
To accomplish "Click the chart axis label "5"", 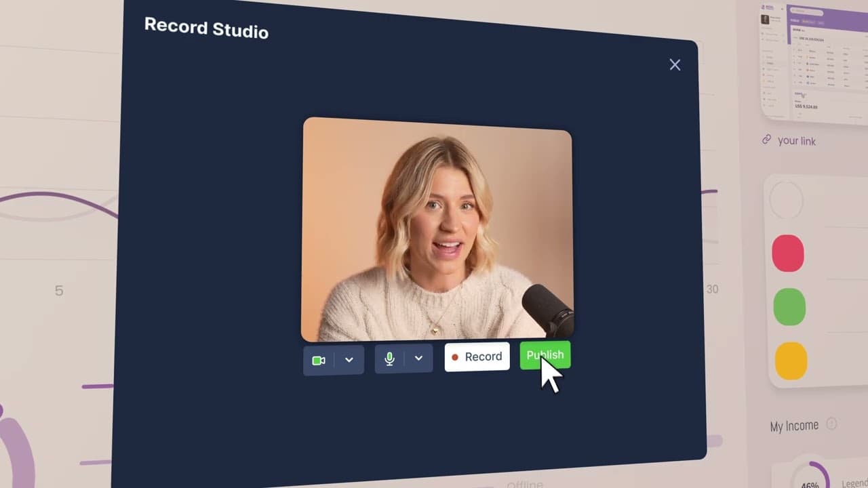I will [59, 291].
